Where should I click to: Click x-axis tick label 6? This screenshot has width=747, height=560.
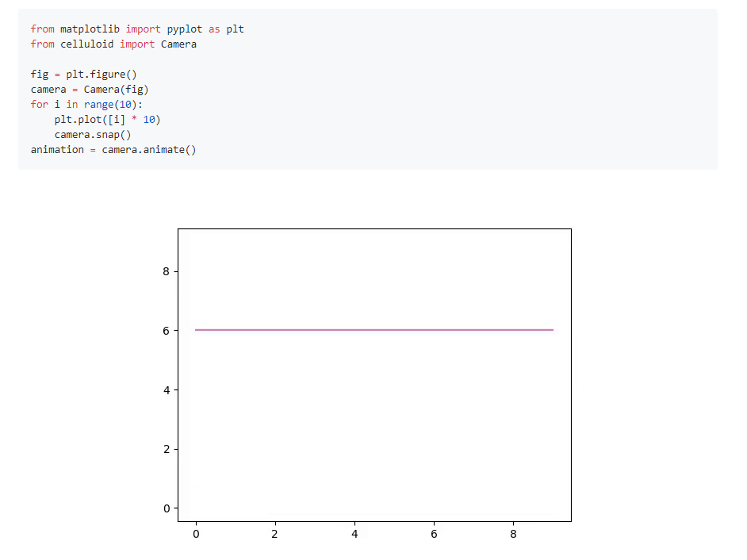434,535
